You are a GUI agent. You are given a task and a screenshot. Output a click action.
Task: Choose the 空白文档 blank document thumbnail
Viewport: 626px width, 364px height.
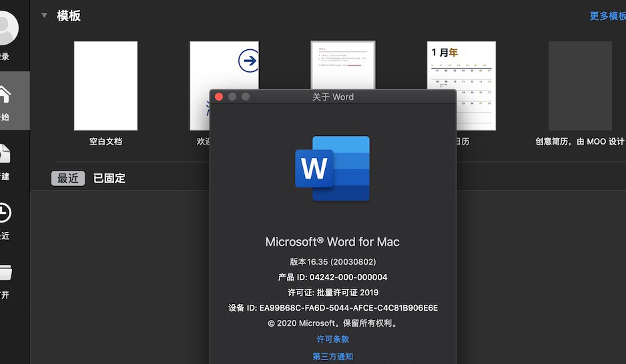(106, 86)
